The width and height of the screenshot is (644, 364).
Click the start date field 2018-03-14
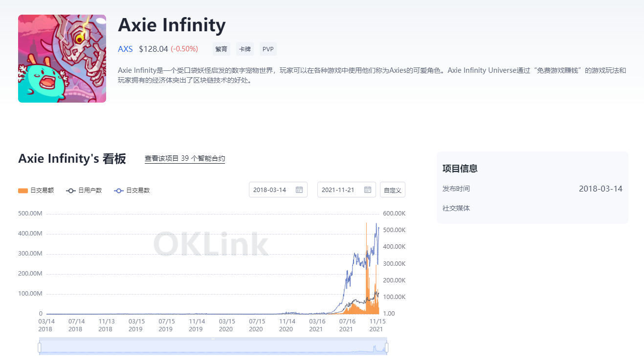(x=278, y=190)
